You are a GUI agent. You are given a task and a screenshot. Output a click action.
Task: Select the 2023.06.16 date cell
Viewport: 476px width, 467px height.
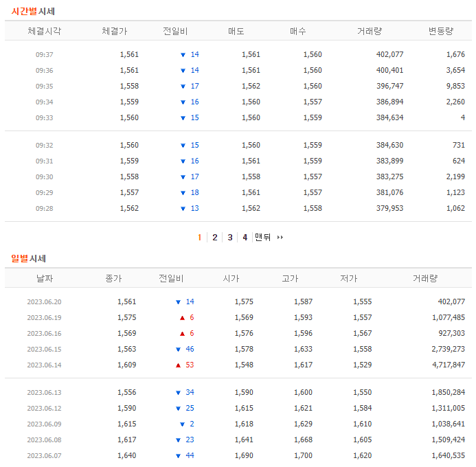(x=45, y=334)
